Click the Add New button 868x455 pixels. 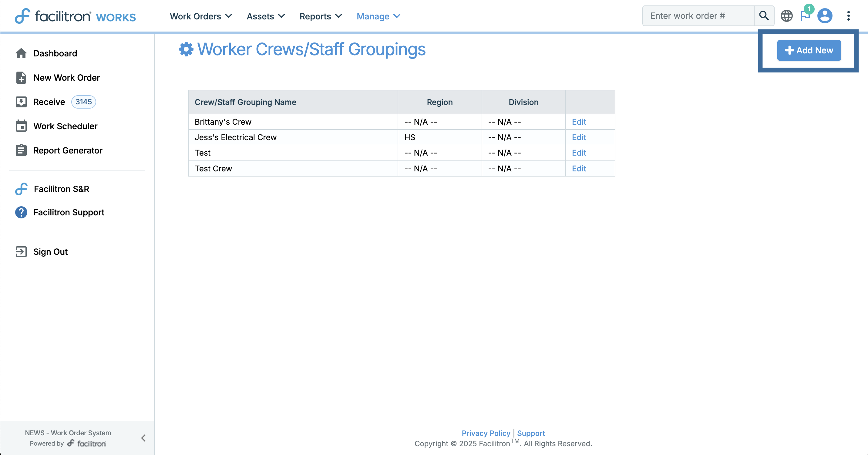[x=809, y=50]
